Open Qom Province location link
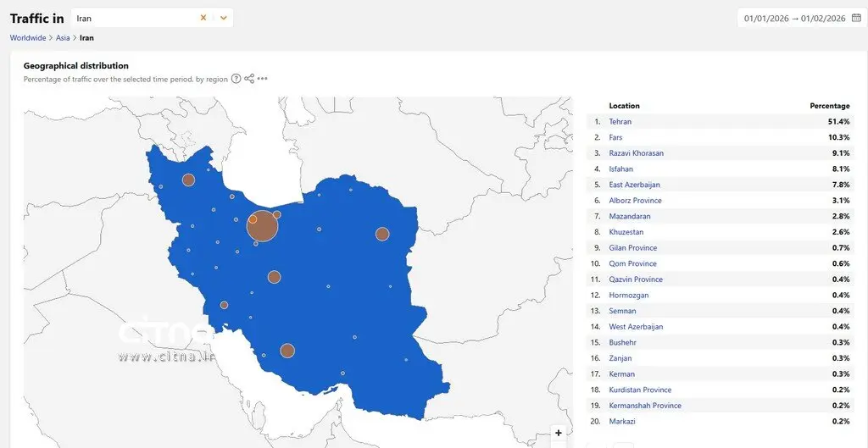This screenshot has width=868, height=448. (632, 263)
